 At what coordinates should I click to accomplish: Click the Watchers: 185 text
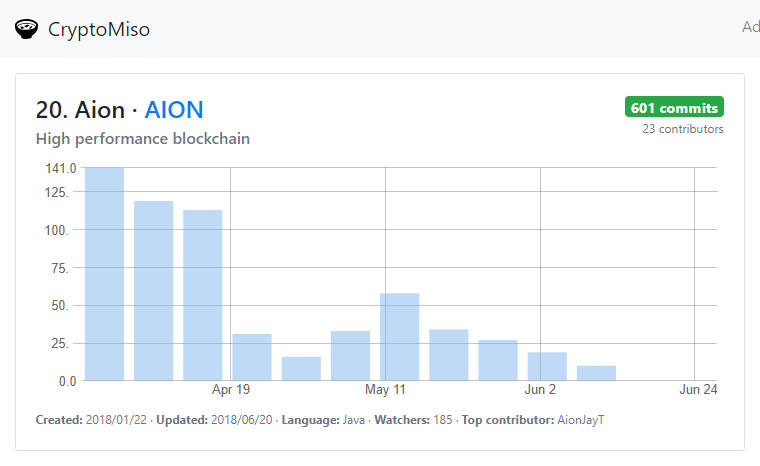[413, 420]
